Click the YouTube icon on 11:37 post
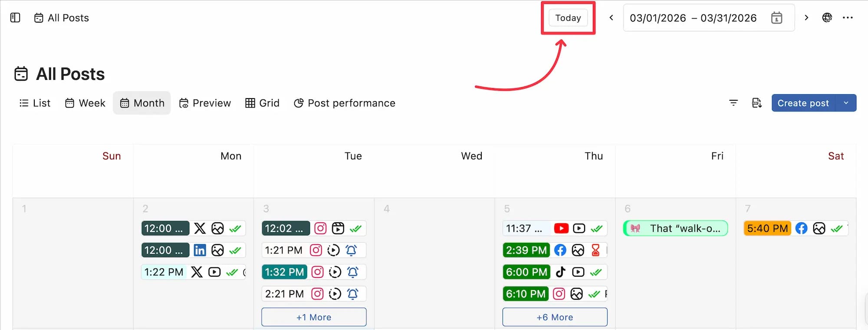Screen dimensions: 868x330 [x=561, y=228]
